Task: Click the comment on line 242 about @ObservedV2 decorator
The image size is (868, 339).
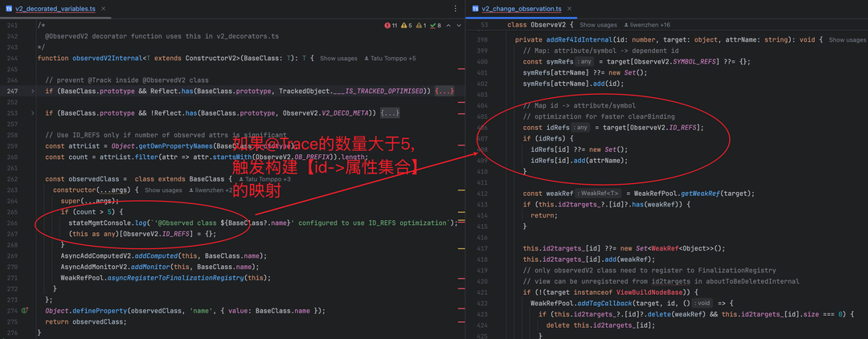Action: click(x=162, y=36)
